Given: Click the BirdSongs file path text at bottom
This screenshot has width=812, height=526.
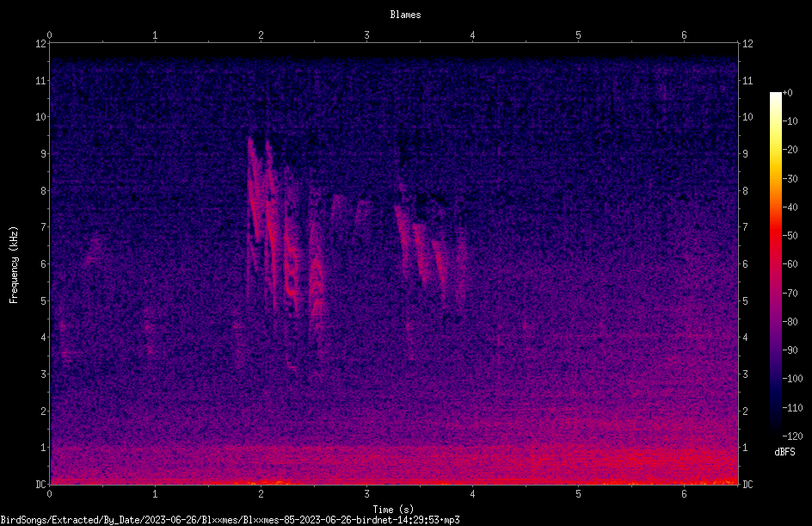Looking at the screenshot, I should pyautogui.click(x=230, y=520).
